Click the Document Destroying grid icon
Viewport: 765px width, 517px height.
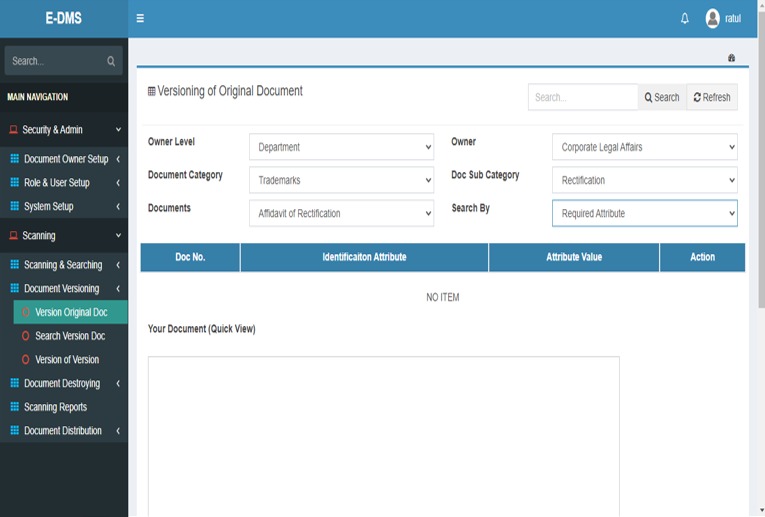pos(15,383)
